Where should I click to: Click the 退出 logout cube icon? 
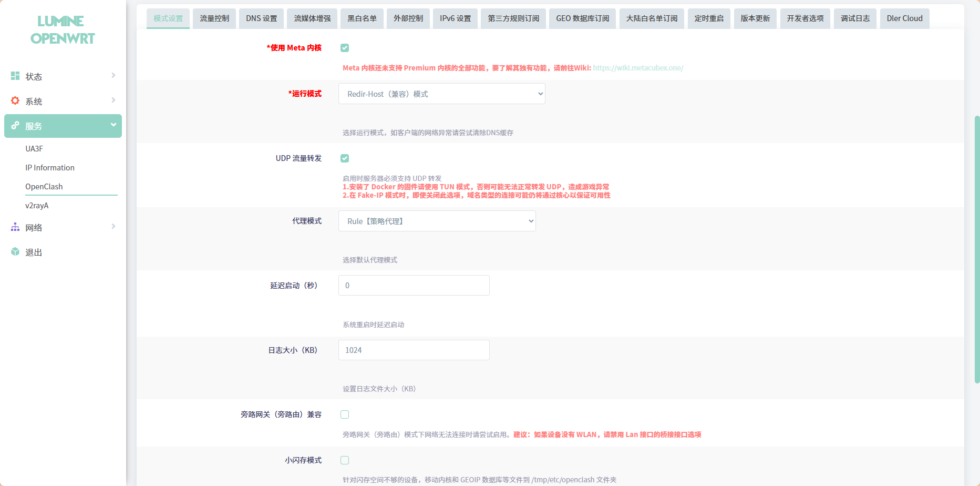coord(15,252)
